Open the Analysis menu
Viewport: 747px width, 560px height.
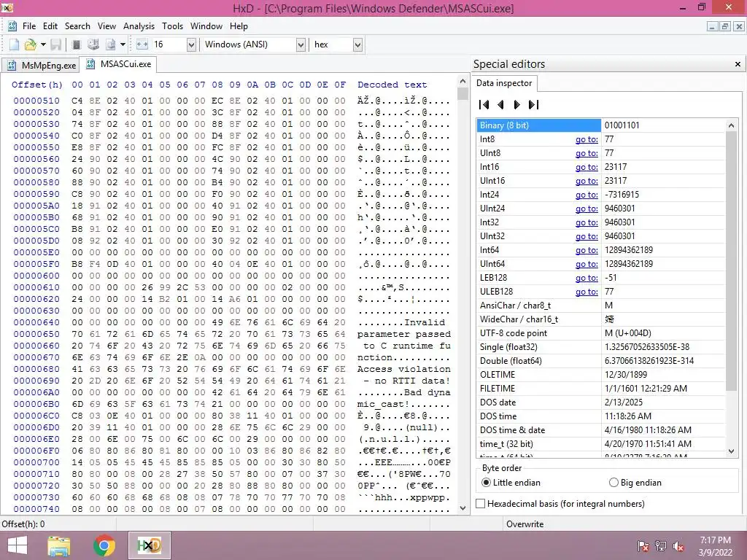(139, 26)
